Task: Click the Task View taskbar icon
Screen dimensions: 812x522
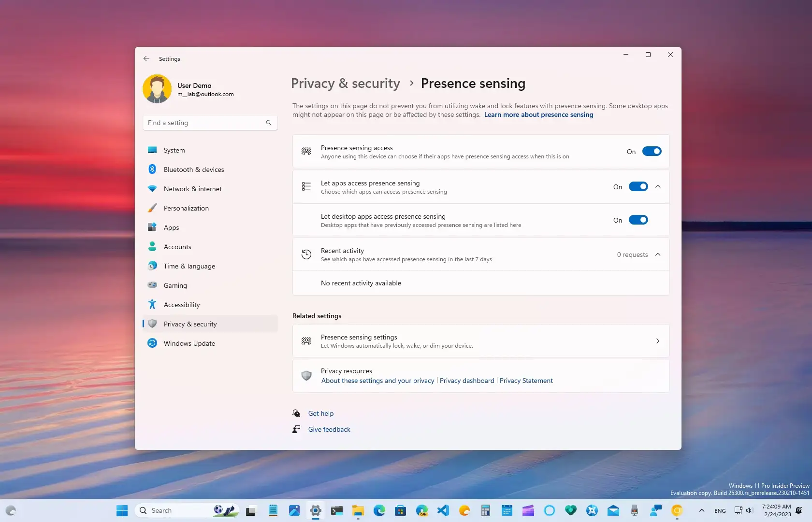Action: click(x=250, y=510)
